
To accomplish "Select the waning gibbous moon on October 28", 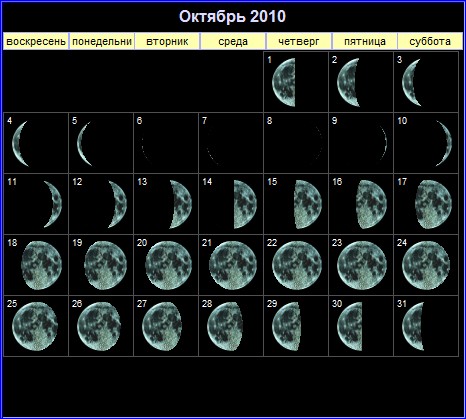I will (225, 326).
